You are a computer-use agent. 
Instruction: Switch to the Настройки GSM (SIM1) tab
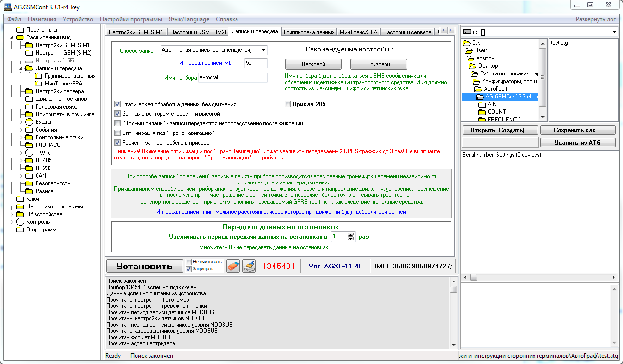(137, 32)
